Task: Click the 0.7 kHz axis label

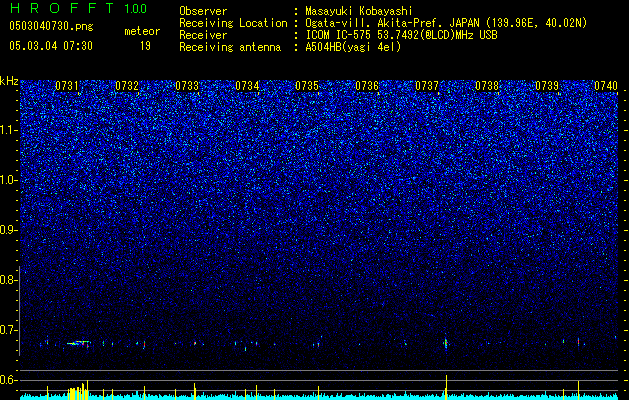Action: [8, 330]
